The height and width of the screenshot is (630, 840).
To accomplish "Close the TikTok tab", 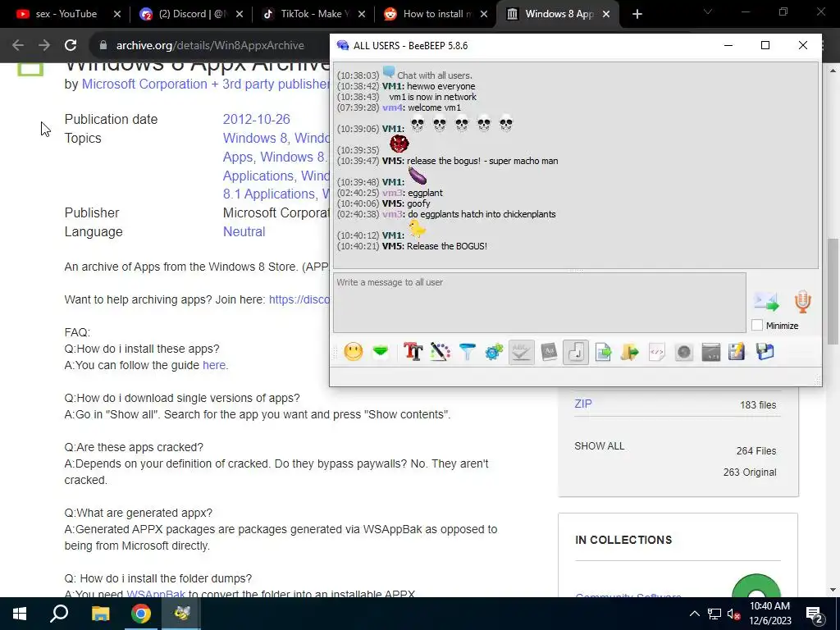I will (x=362, y=15).
